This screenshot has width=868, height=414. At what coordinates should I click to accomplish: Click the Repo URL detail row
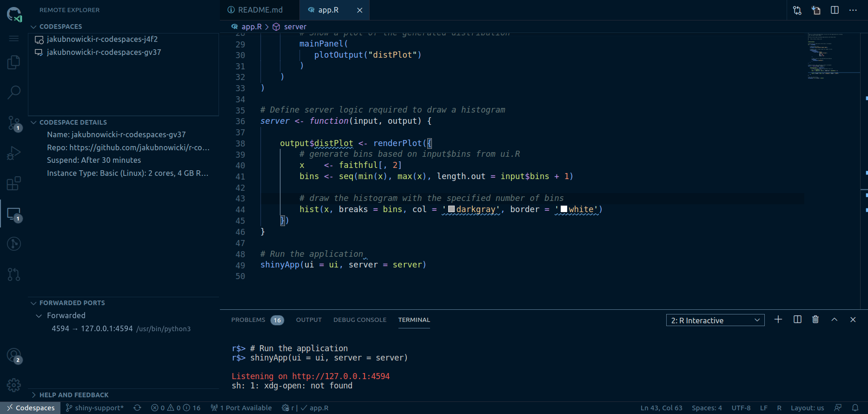[123, 148]
